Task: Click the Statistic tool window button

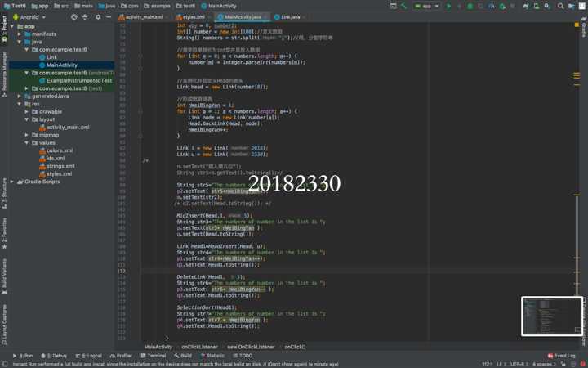Action: click(x=213, y=356)
